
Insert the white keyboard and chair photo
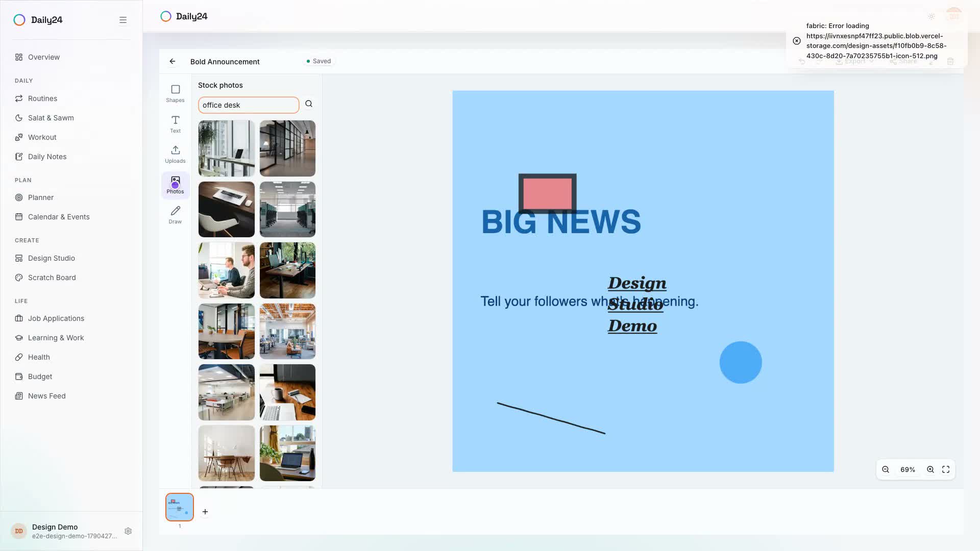pyautogui.click(x=227, y=209)
